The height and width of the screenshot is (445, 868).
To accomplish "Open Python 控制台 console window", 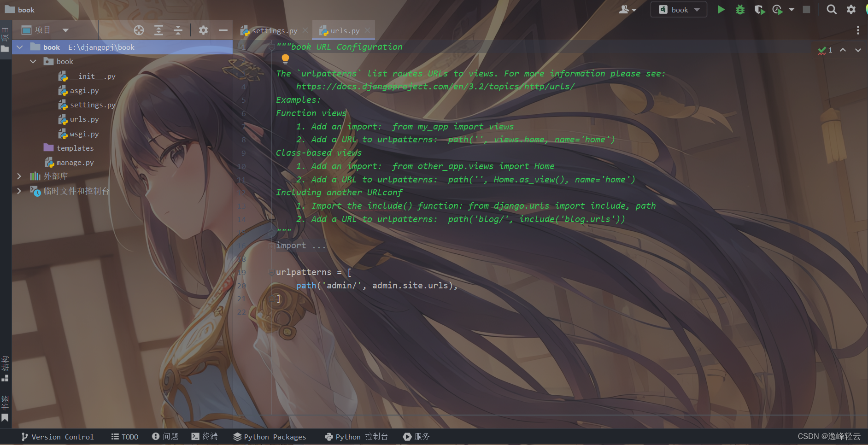I will (356, 437).
